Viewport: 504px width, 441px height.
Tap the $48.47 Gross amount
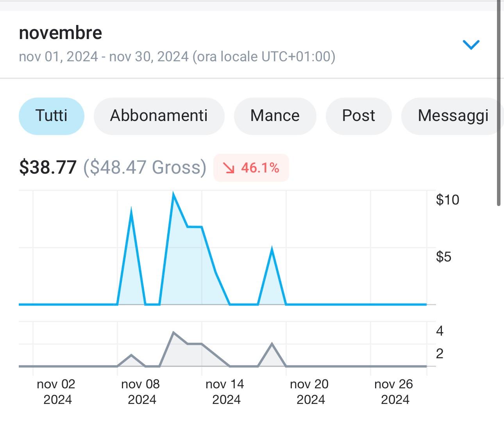(145, 167)
